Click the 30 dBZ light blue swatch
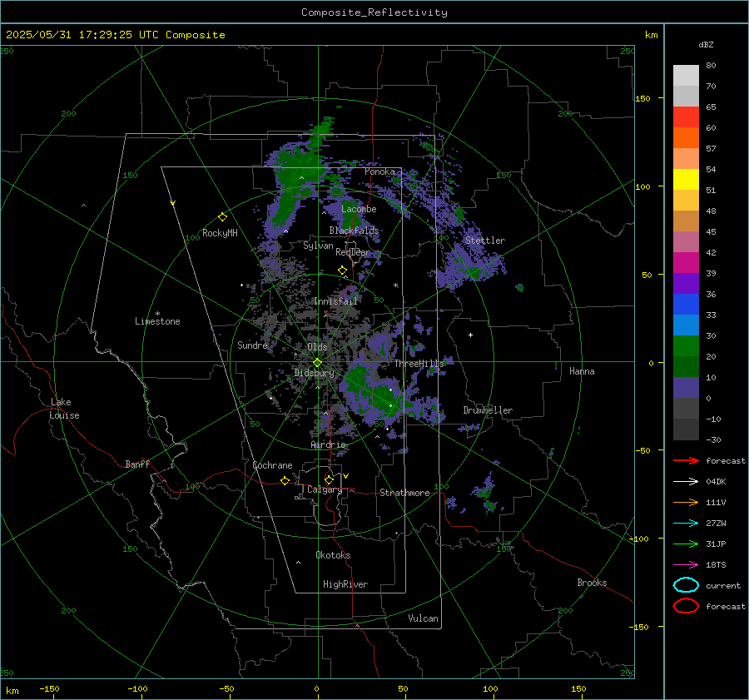This screenshot has height=700, width=749. pos(686,325)
